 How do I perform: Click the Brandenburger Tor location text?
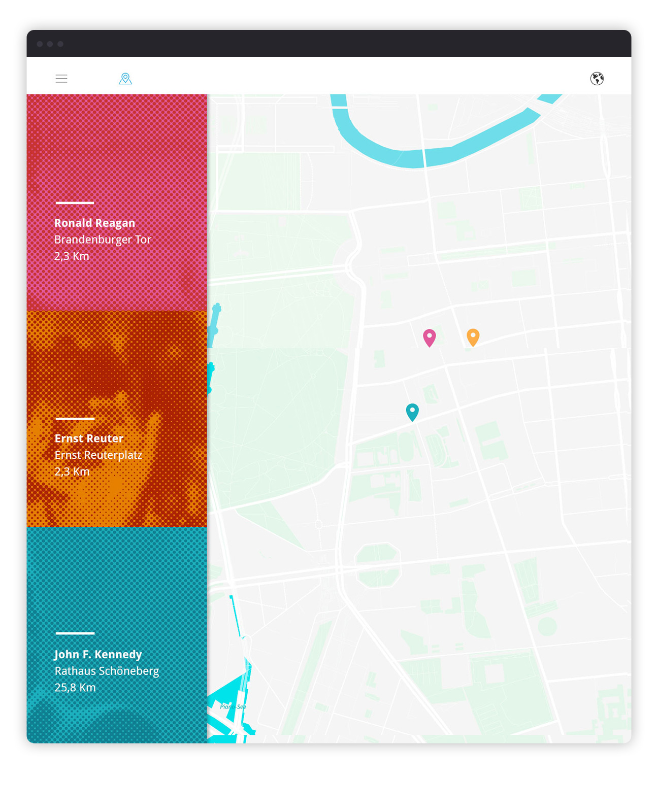103,240
